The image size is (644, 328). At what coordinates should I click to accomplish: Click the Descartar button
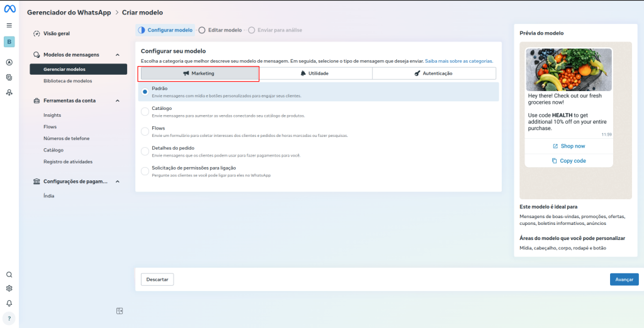coord(157,280)
